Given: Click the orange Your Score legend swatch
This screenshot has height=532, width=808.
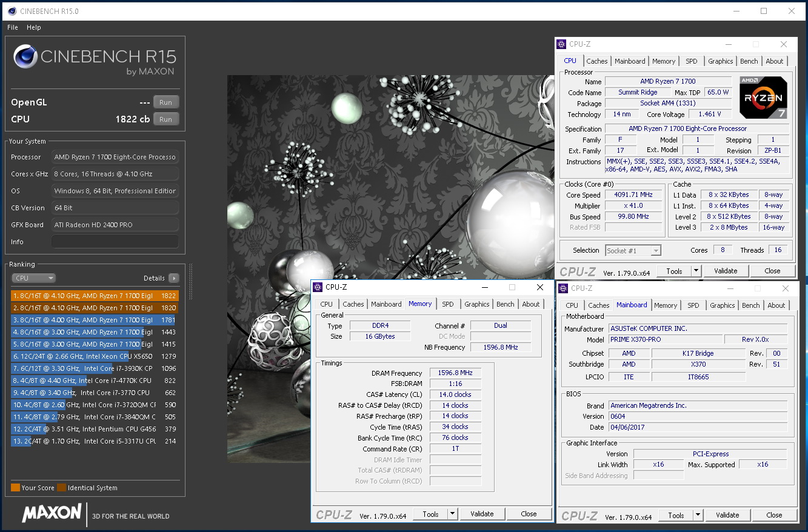Looking at the screenshot, I should [x=15, y=487].
